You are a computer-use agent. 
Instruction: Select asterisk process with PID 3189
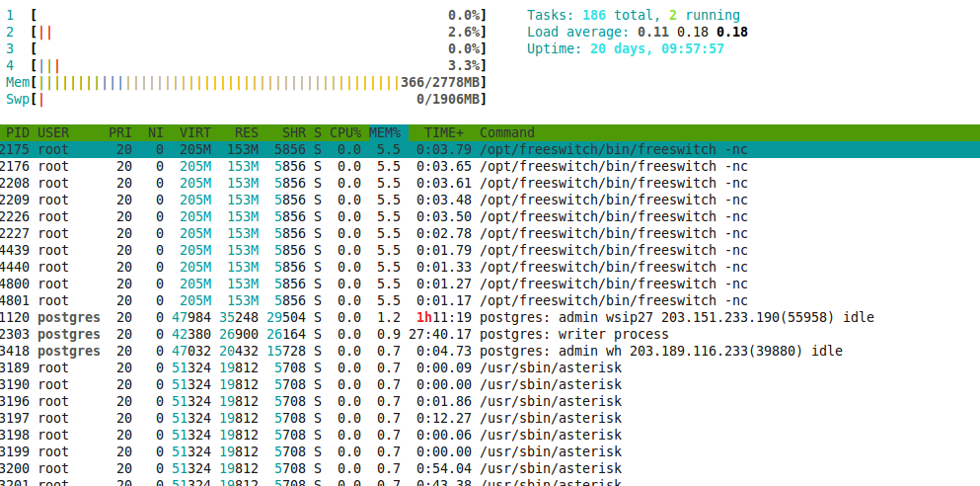click(395, 367)
